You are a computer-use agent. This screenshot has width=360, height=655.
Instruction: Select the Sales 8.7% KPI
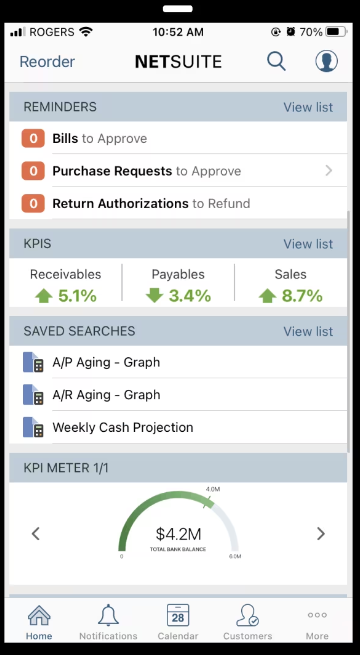click(x=291, y=286)
